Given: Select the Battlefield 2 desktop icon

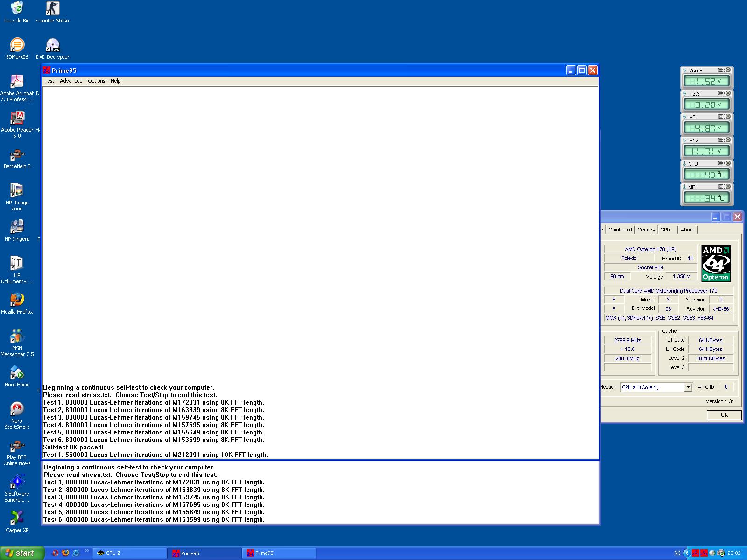Looking at the screenshot, I should click(17, 158).
